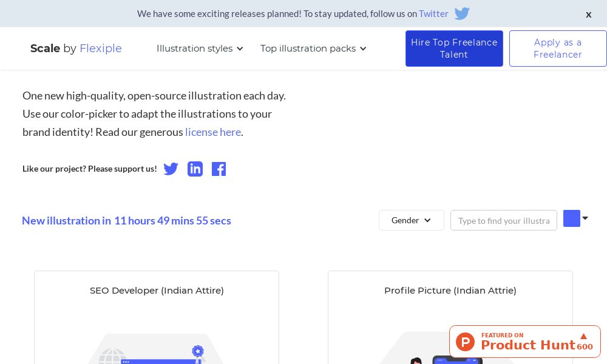The height and width of the screenshot is (364, 607).
Task: Open the Gender filter dropdown
Action: (x=411, y=220)
